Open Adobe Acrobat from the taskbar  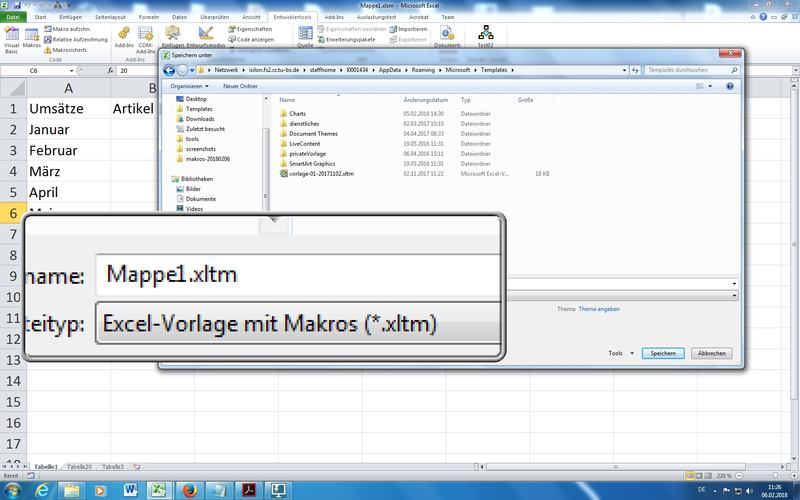click(248, 490)
